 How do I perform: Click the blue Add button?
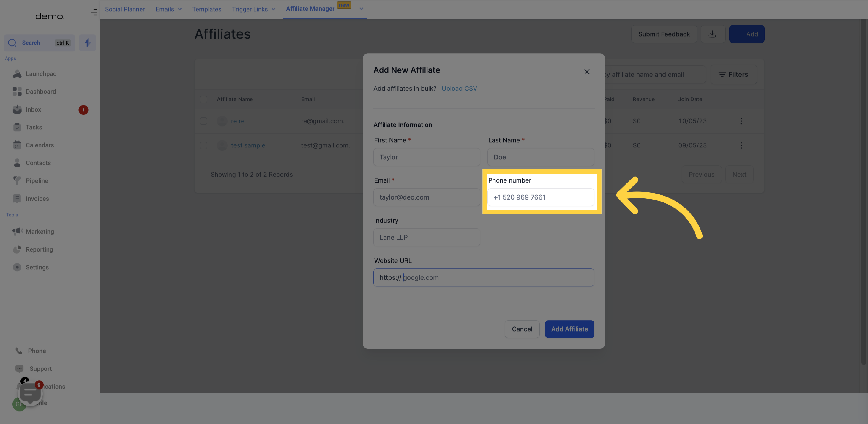(x=747, y=34)
